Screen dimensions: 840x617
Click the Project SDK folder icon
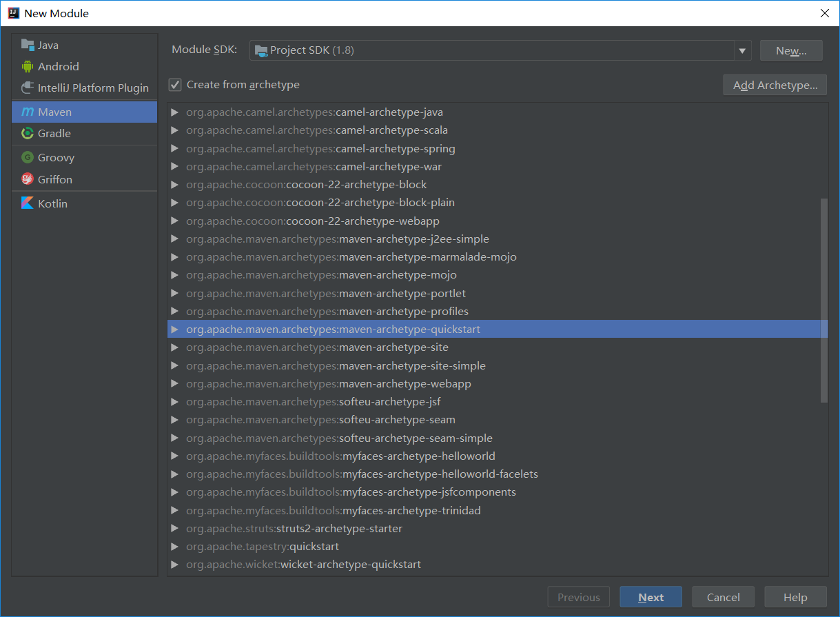tap(261, 50)
